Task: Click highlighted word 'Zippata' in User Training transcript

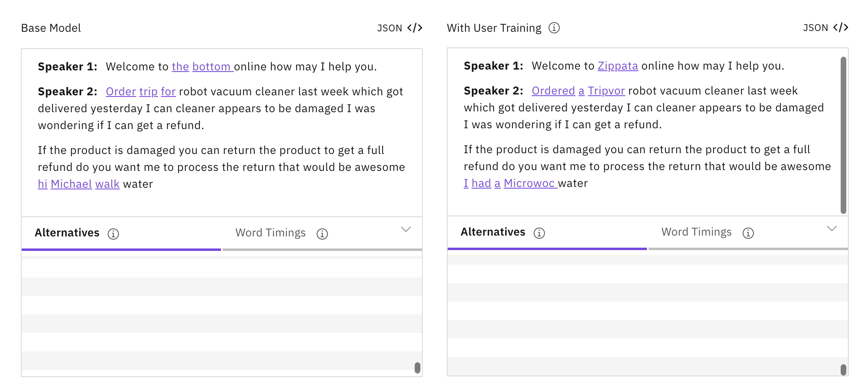Action: click(618, 66)
